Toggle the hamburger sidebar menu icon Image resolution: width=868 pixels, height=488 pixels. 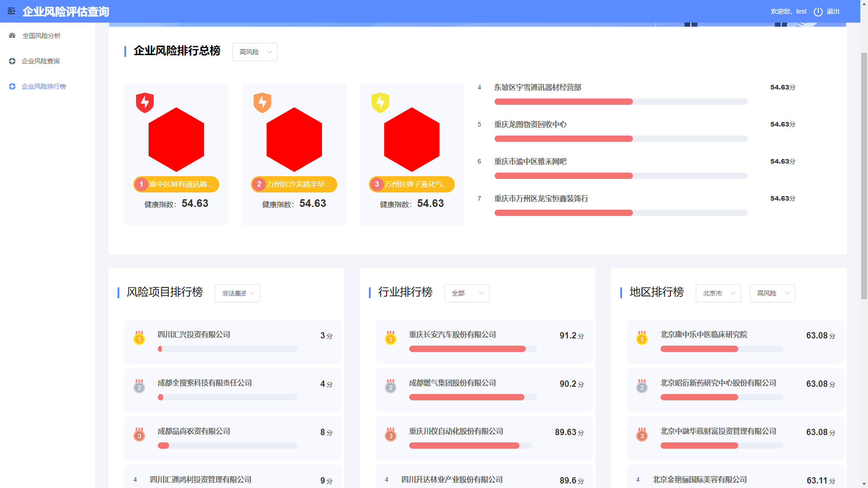(x=11, y=11)
